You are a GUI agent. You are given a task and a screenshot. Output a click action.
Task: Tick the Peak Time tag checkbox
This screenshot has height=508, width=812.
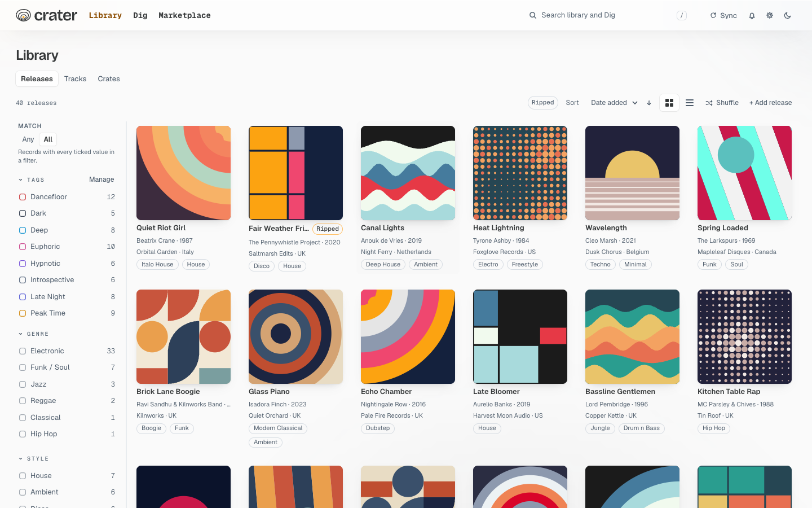click(x=23, y=313)
